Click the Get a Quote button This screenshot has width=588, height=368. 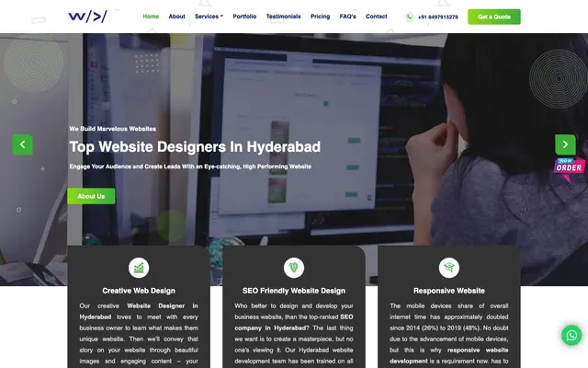(494, 17)
